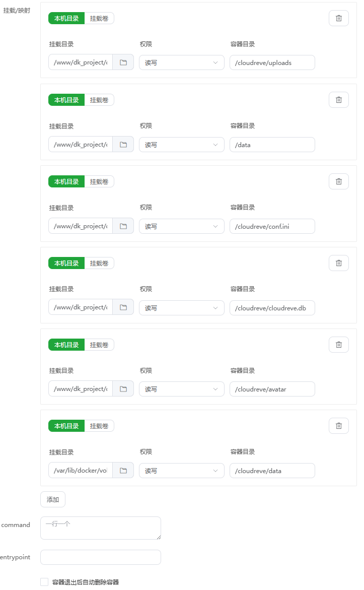This screenshot has width=364, height=590.
Task: Delete the /cloudreve/avatar mount entry
Action: pos(338,345)
